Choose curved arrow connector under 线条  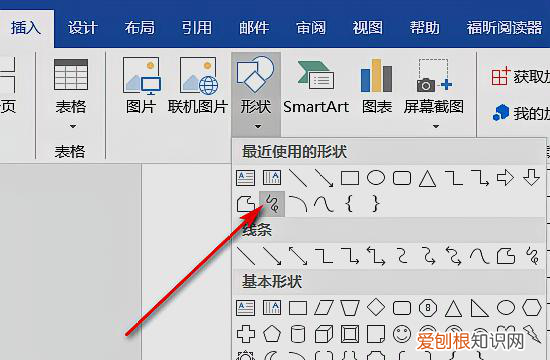pyautogui.click(x=428, y=256)
